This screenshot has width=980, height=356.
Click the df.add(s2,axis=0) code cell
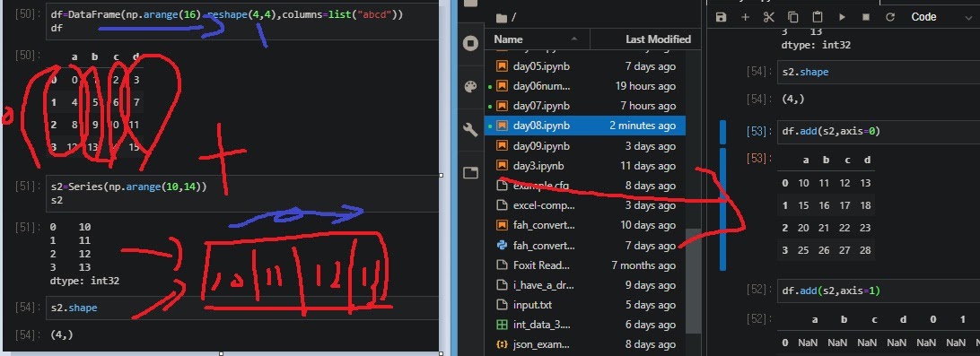tap(878, 131)
